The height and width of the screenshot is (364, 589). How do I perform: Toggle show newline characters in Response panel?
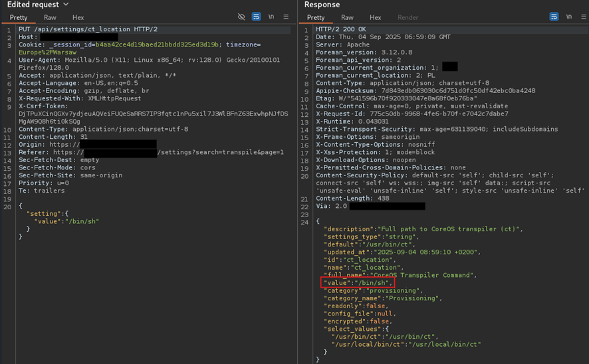pyautogui.click(x=569, y=17)
